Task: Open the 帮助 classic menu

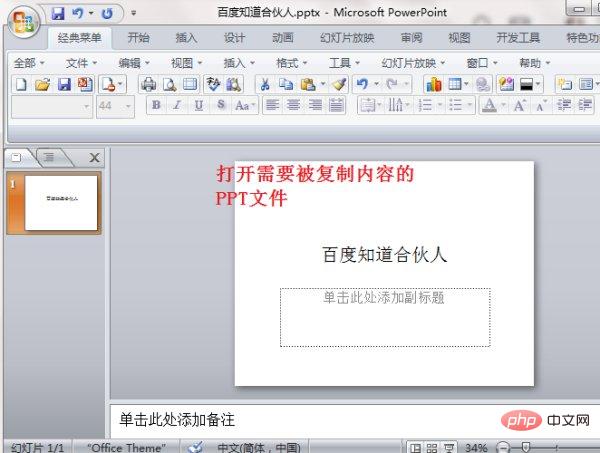Action: click(534, 63)
